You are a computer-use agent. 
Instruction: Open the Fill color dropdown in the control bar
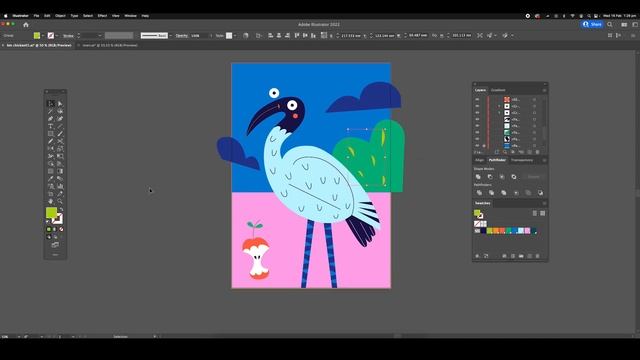[42, 36]
